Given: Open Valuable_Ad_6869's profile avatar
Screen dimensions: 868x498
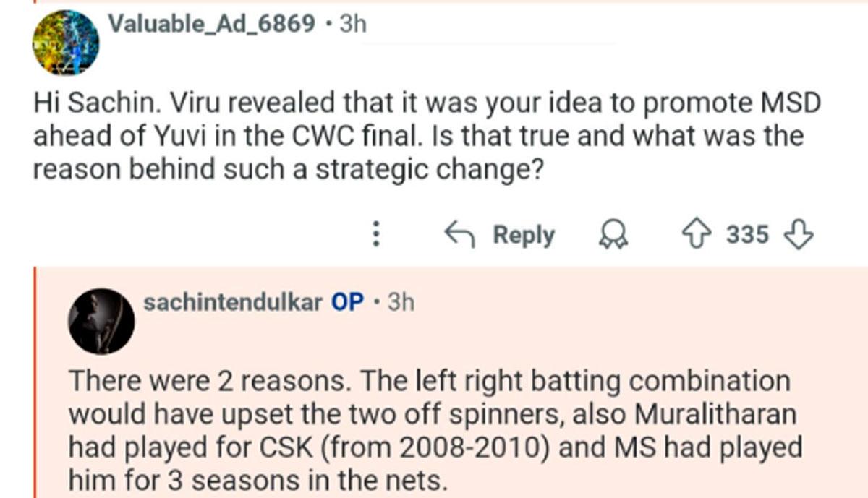Looking at the screenshot, I should click(x=65, y=41).
